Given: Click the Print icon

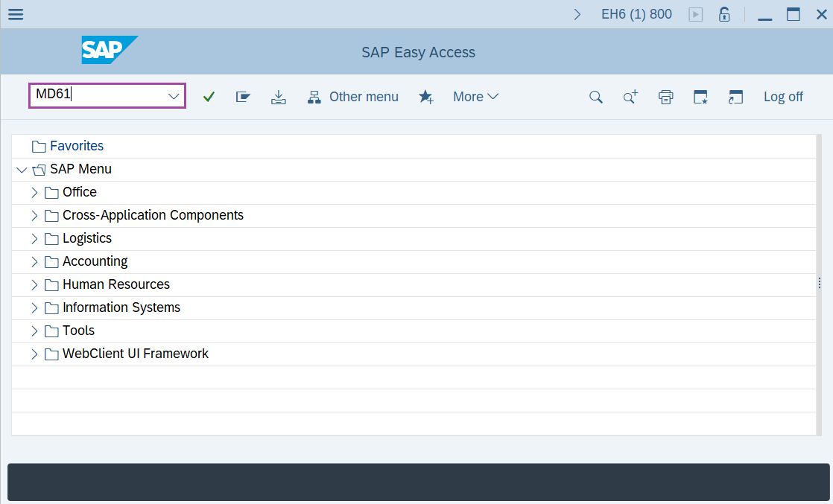Looking at the screenshot, I should point(665,97).
